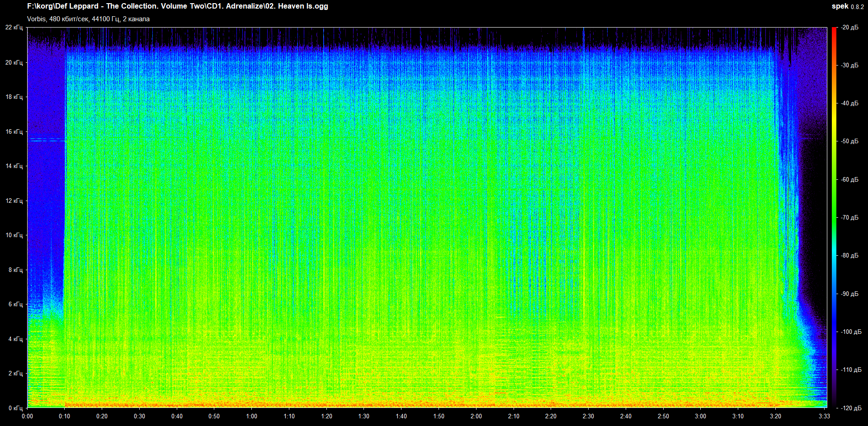Viewport: 868px width, 426px height.
Task: Click the 1:00 mark on the time axis
Action: 251,416
